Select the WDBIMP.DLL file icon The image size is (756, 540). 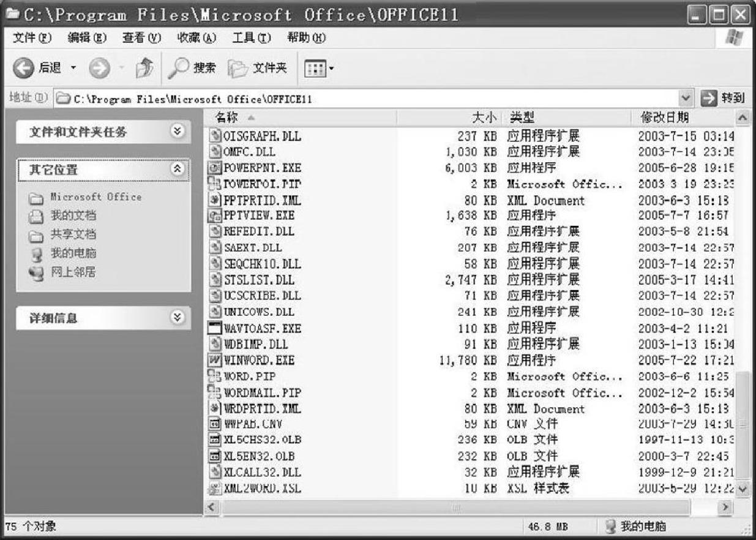pos(215,344)
